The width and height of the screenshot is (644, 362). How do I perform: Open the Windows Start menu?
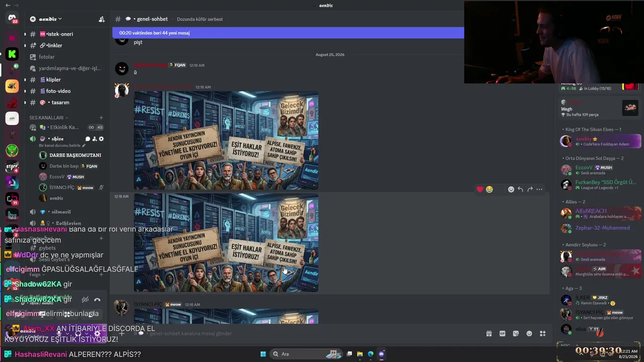[x=263, y=354]
